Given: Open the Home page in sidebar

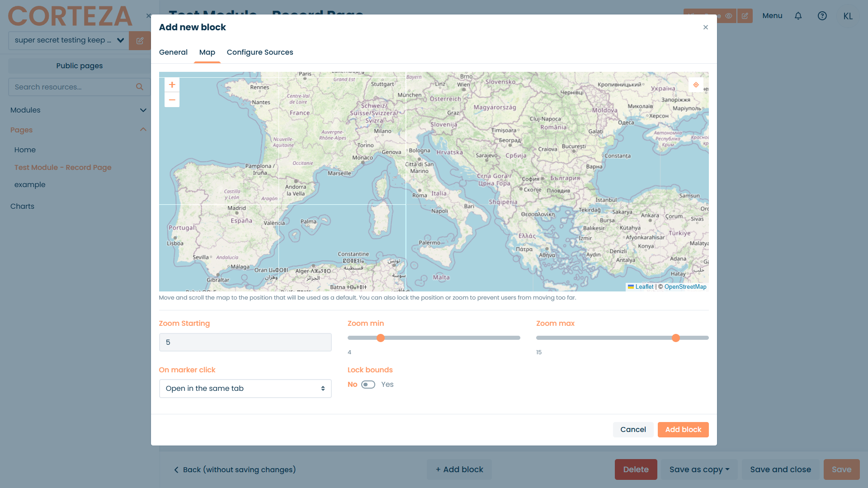Looking at the screenshot, I should 25,150.
